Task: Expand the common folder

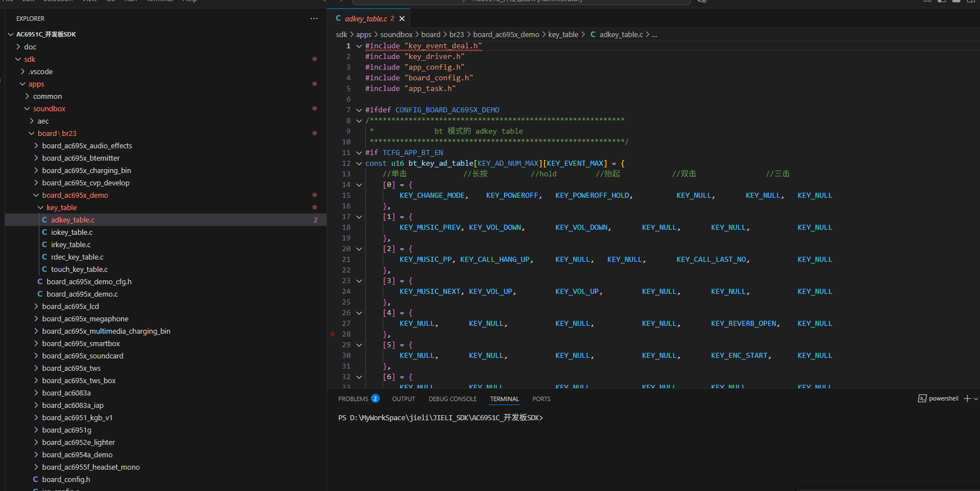Action: (x=27, y=96)
